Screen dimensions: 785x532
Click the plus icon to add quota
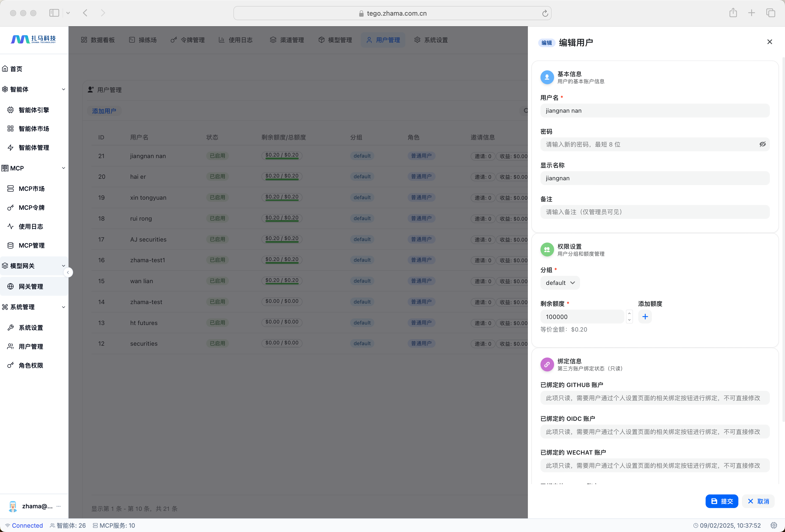point(645,316)
